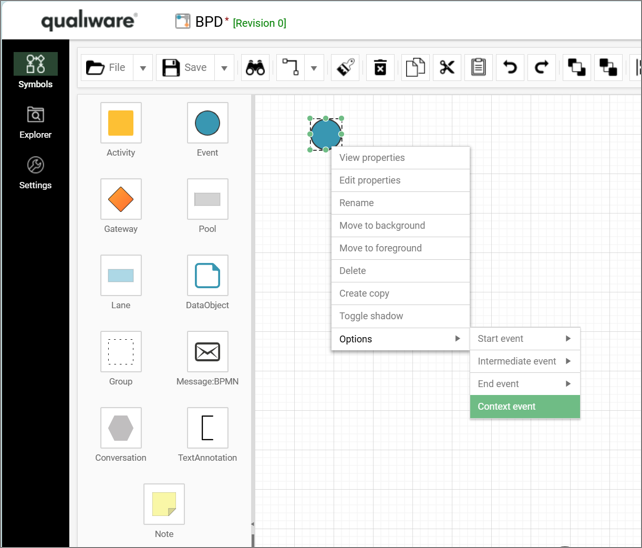Select the Message:BPMN envelope symbol
Screen dimensions: 642x548
click(x=208, y=351)
